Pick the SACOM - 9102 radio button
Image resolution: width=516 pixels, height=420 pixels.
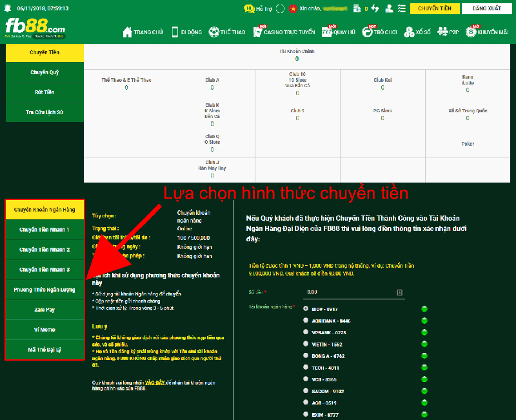point(306,391)
